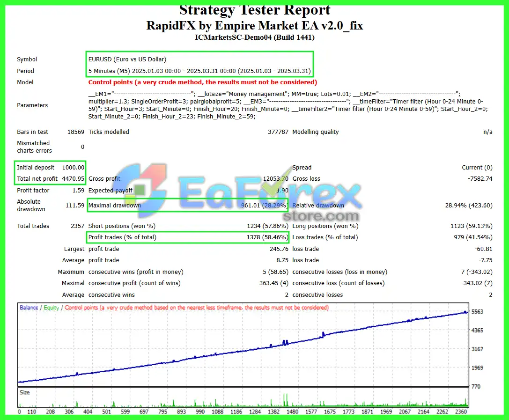The height and width of the screenshot is (420, 509).
Task: Click Long positions value 1123 (59.13%)
Action: (472, 226)
